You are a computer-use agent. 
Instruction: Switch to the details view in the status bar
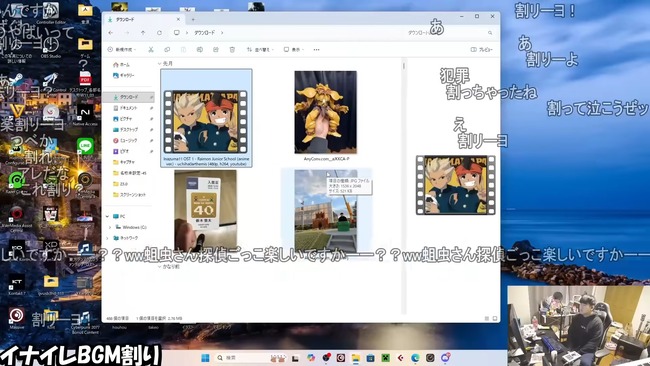(487, 318)
